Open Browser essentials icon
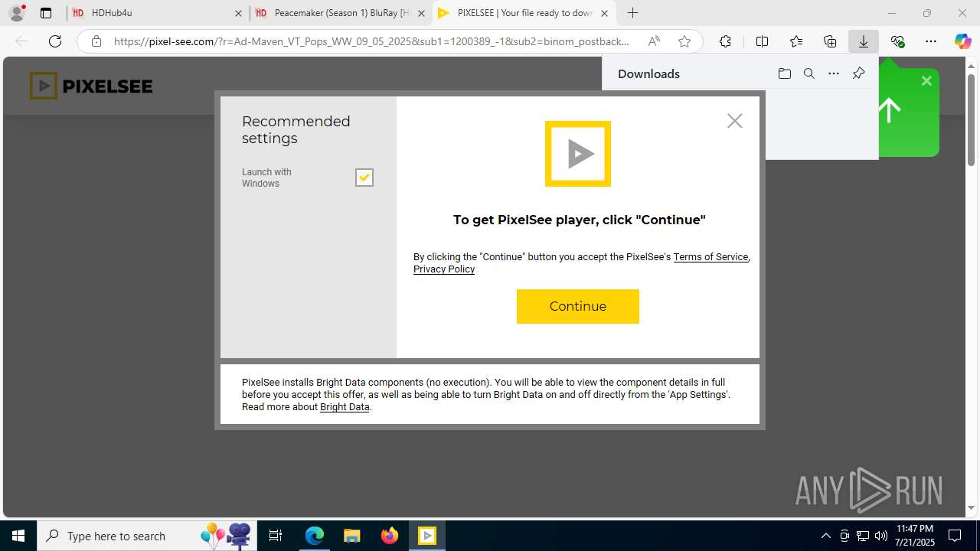Image resolution: width=980 pixels, height=551 pixels. pos(897,41)
